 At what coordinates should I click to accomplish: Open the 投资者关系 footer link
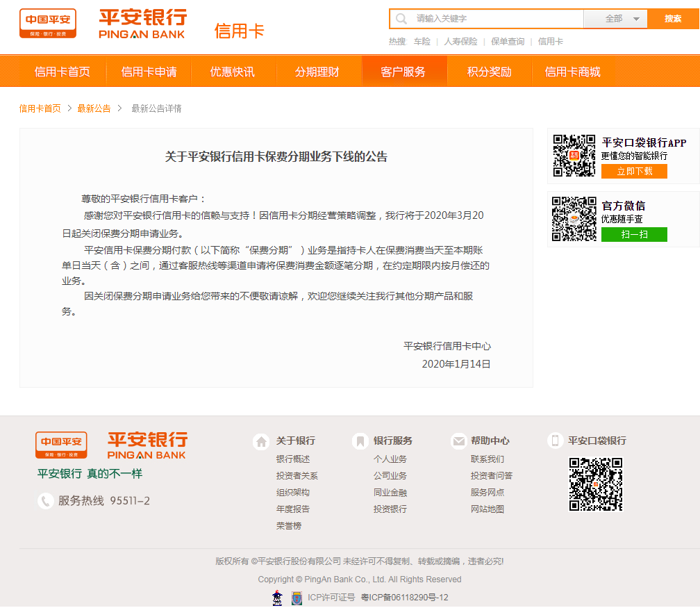(297, 476)
